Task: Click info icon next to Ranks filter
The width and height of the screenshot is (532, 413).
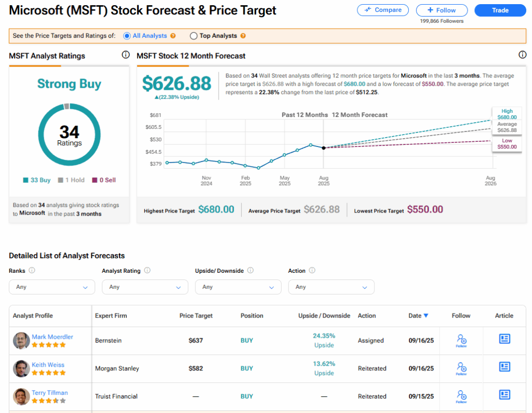Action: point(32,271)
